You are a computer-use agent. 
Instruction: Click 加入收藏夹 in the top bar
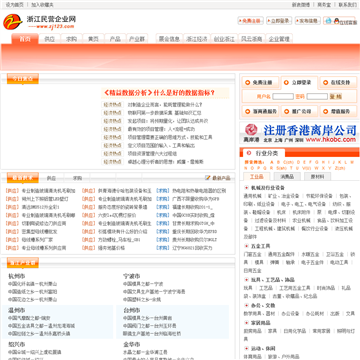(42, 5)
